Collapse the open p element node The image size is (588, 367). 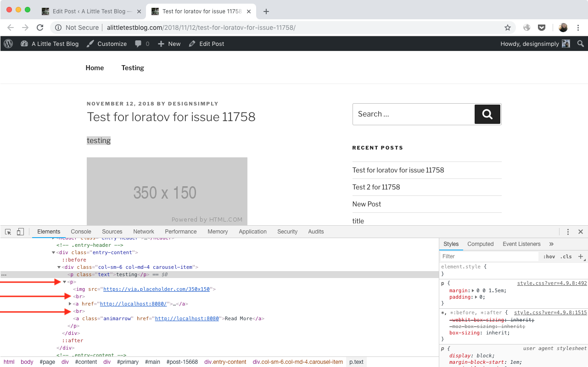coord(65,282)
